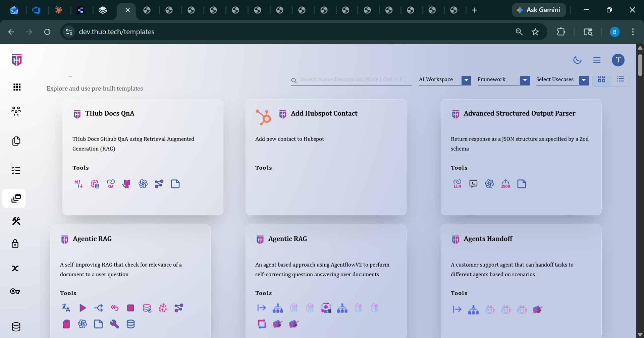Expand the Select Usecases dropdown
Viewport: 644px width, 338px height.
(x=583, y=80)
